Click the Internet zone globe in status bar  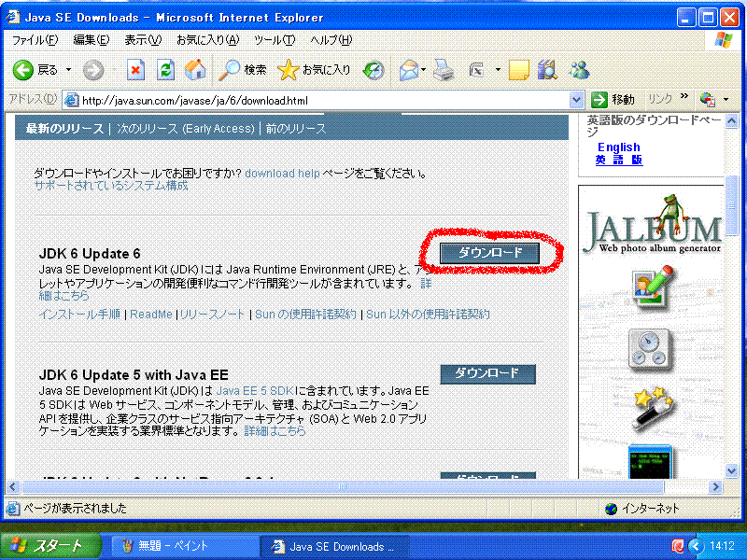click(611, 509)
